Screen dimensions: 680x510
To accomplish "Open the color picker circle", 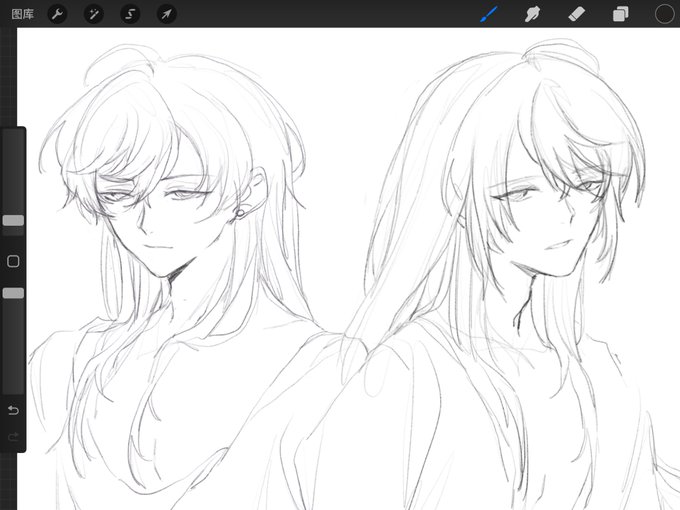I will 664,14.
